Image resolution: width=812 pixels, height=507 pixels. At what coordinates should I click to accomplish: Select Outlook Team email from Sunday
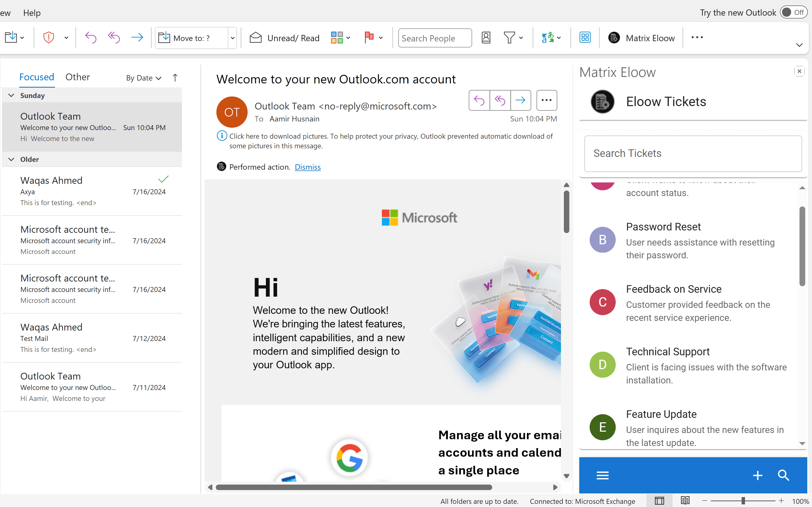click(92, 127)
